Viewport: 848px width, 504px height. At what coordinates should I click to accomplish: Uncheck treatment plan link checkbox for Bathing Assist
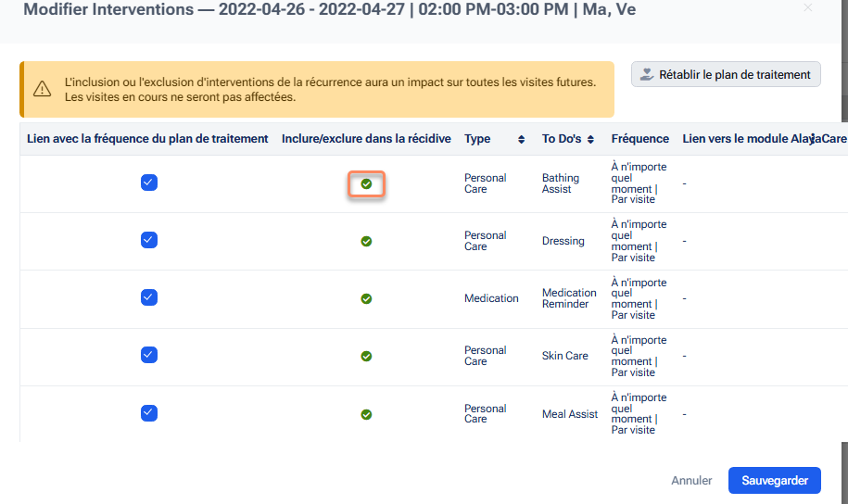point(148,183)
